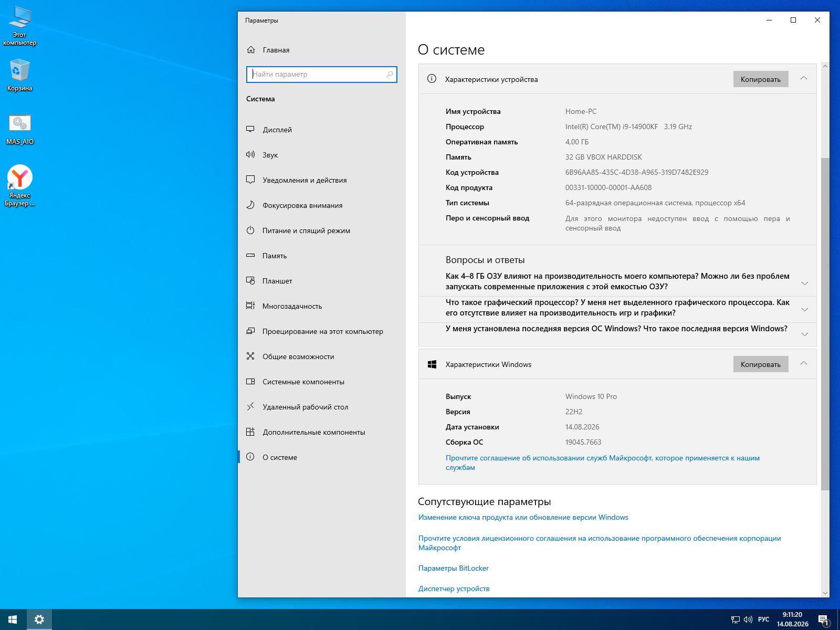Collapse the Характеристики устройства section

tap(803, 78)
